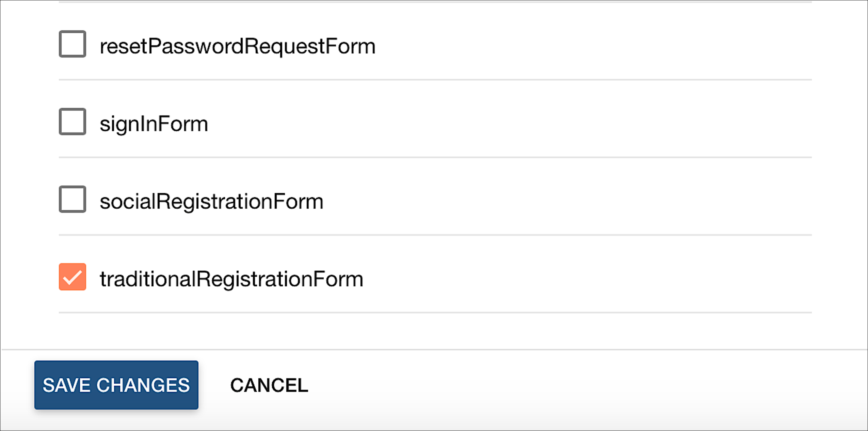This screenshot has width=868, height=431.
Task: Select the resetPasswordRequestForm list entry name
Action: click(x=238, y=46)
